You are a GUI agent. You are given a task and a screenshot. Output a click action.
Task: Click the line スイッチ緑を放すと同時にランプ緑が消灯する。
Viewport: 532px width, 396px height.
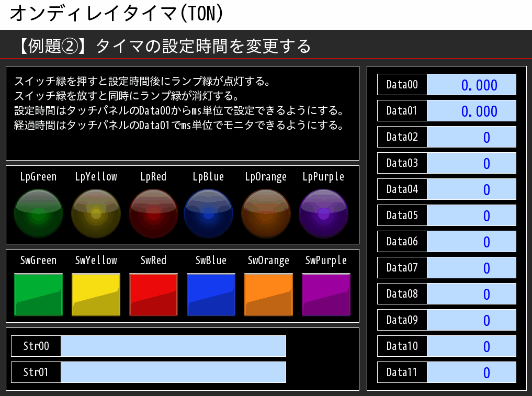tap(126, 96)
